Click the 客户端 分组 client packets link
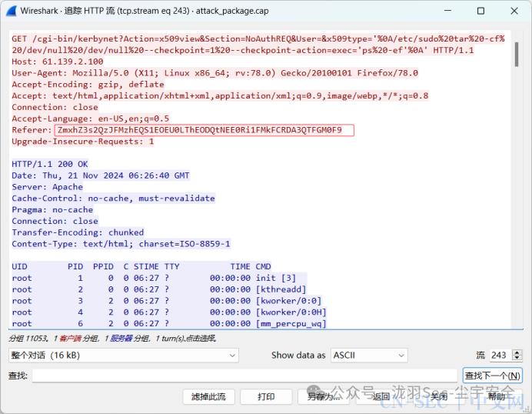The width and height of the screenshot is (532, 414). click(78, 339)
